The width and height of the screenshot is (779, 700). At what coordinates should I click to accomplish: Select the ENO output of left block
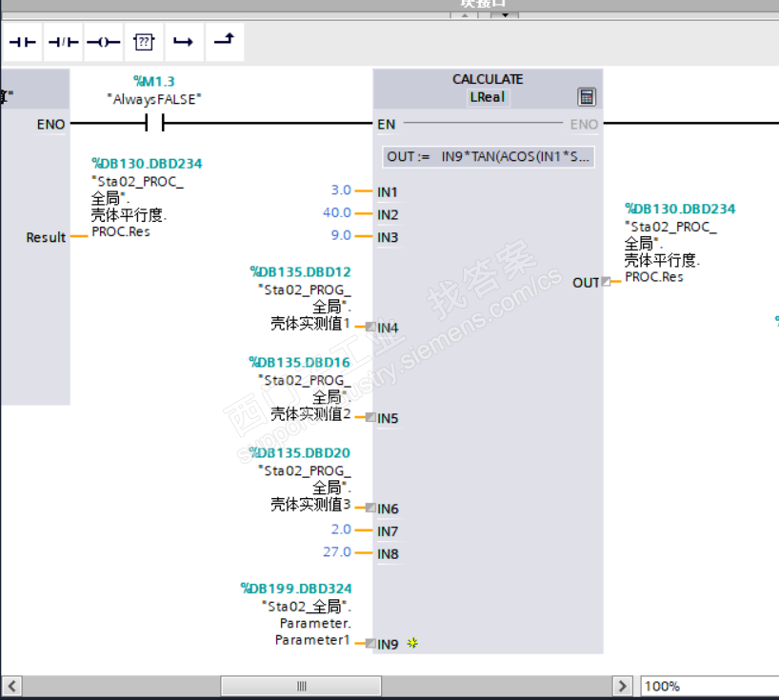coord(50,124)
